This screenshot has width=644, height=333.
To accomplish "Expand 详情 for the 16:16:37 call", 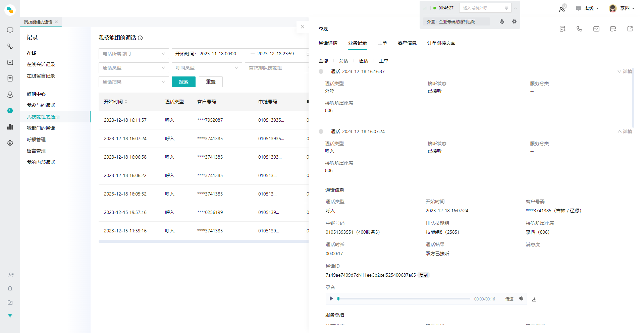I will [x=625, y=71].
